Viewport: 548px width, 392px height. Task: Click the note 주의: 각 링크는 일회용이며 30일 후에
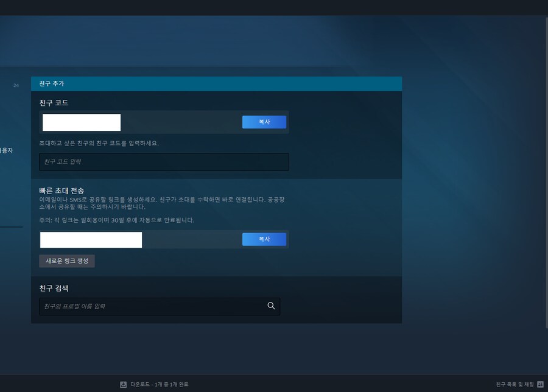[x=117, y=220]
